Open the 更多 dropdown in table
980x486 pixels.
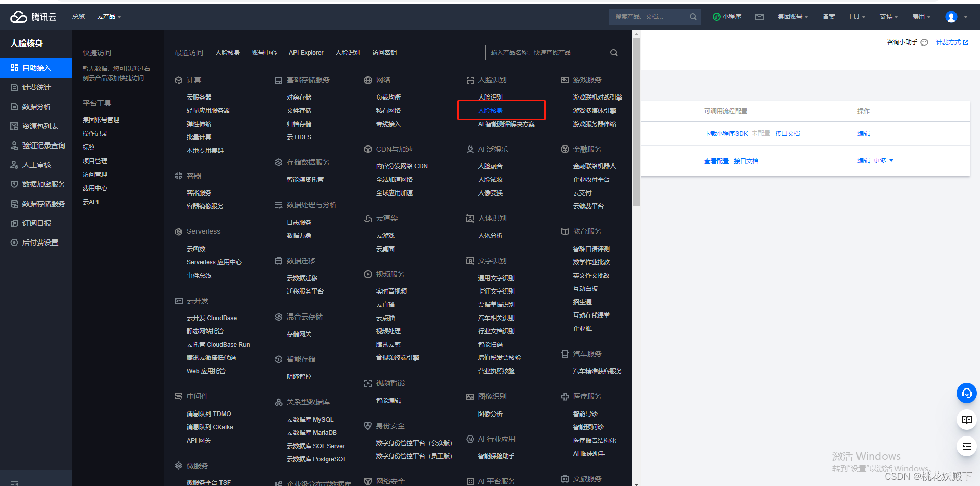tap(884, 161)
